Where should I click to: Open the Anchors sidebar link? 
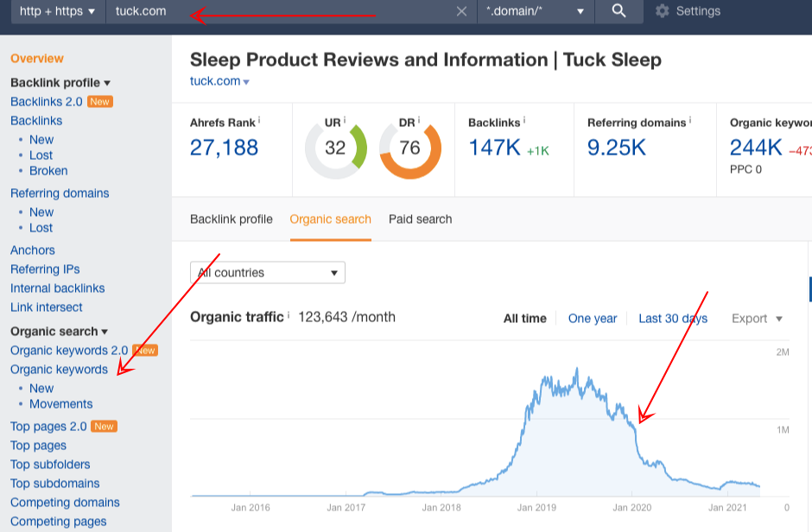33,250
